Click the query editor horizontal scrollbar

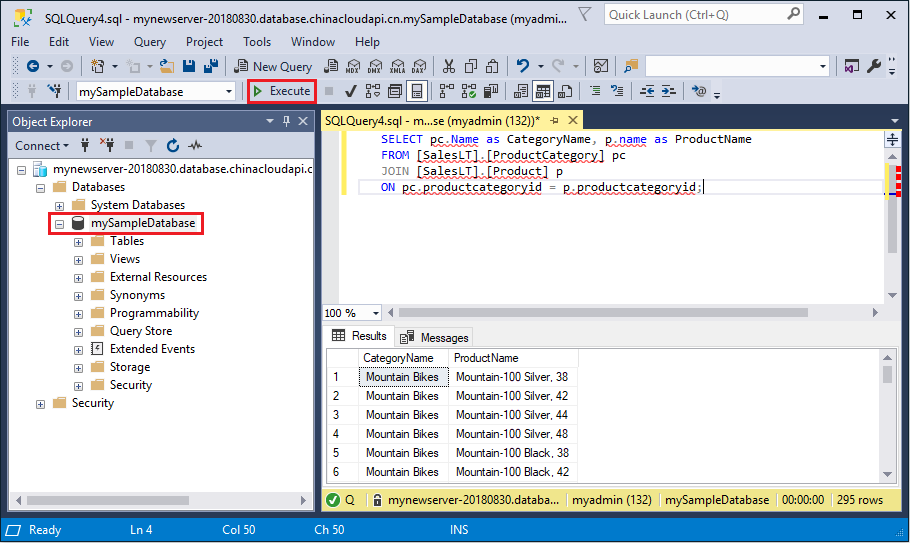click(604, 313)
